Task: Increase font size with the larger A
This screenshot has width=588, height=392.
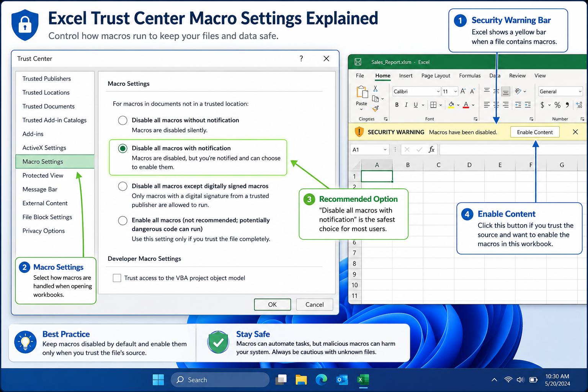Action: click(x=463, y=91)
